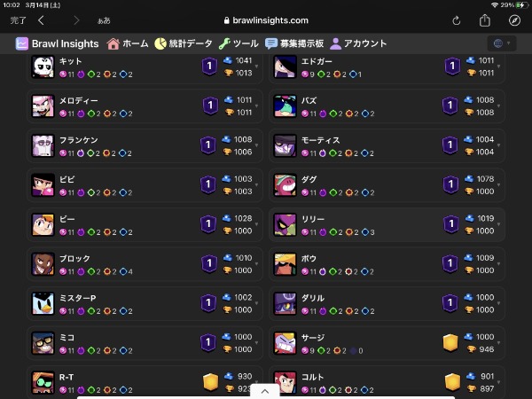532x399 pixels.
Task: Open the 募集掲示板 page
Action: (x=294, y=43)
